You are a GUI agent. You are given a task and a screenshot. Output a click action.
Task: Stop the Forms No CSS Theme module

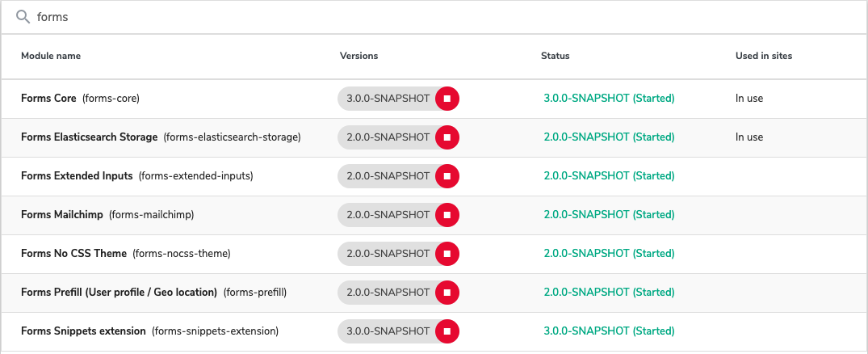(x=447, y=254)
